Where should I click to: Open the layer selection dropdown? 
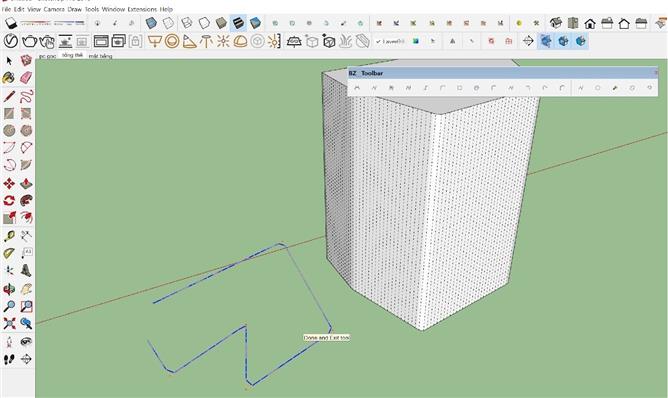pos(391,41)
